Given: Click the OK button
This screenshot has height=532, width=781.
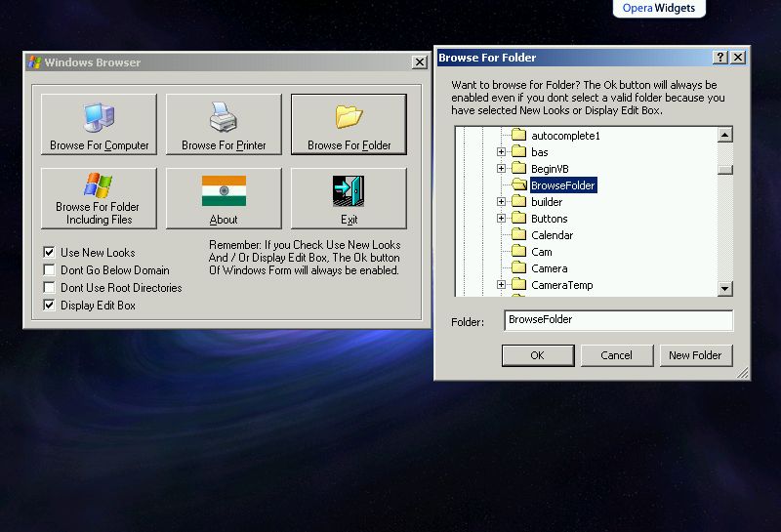Looking at the screenshot, I should pyautogui.click(x=537, y=355).
